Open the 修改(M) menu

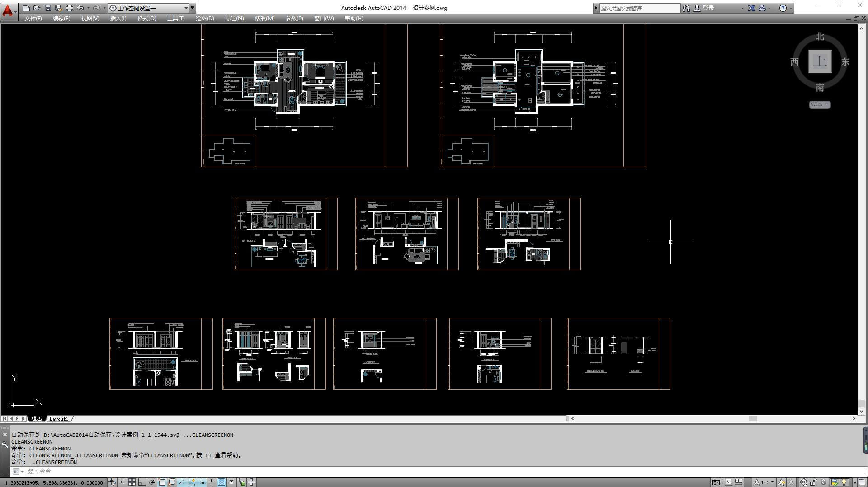click(264, 19)
